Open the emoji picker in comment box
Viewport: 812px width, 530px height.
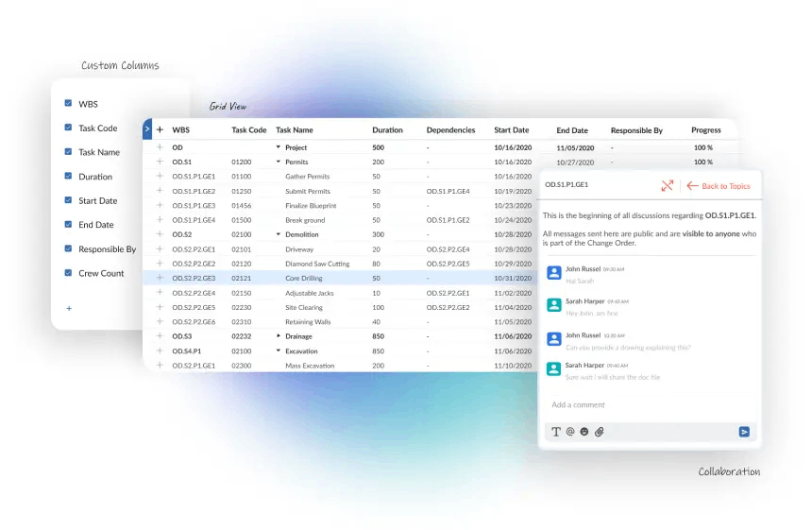click(x=584, y=432)
